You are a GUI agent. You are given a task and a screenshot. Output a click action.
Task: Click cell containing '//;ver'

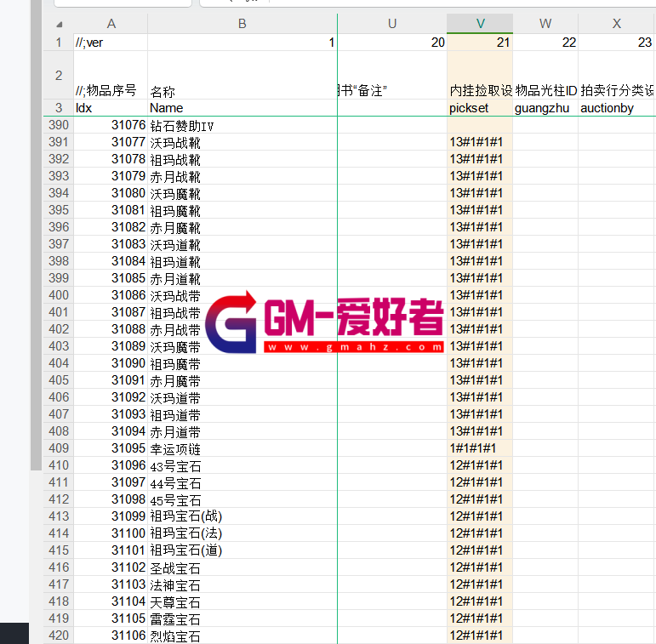(x=111, y=43)
